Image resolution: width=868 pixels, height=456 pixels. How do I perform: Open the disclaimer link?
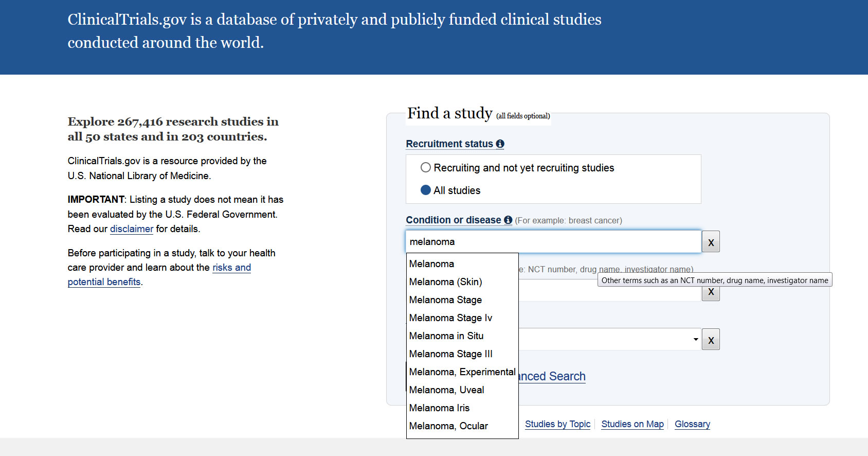132,229
